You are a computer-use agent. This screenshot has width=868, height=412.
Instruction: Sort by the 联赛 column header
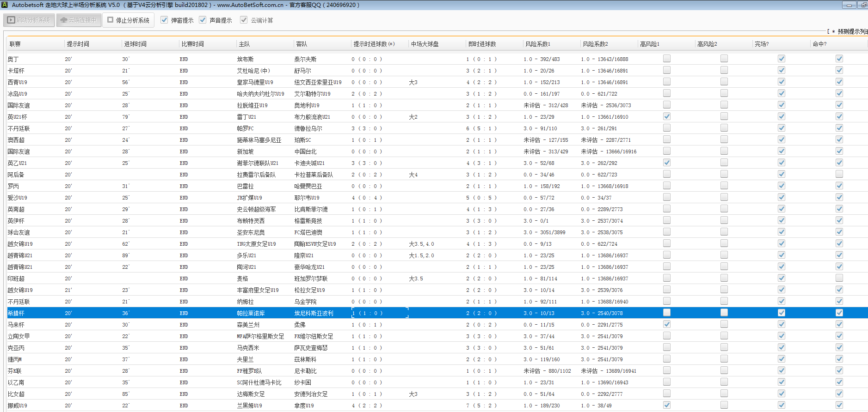(x=15, y=44)
